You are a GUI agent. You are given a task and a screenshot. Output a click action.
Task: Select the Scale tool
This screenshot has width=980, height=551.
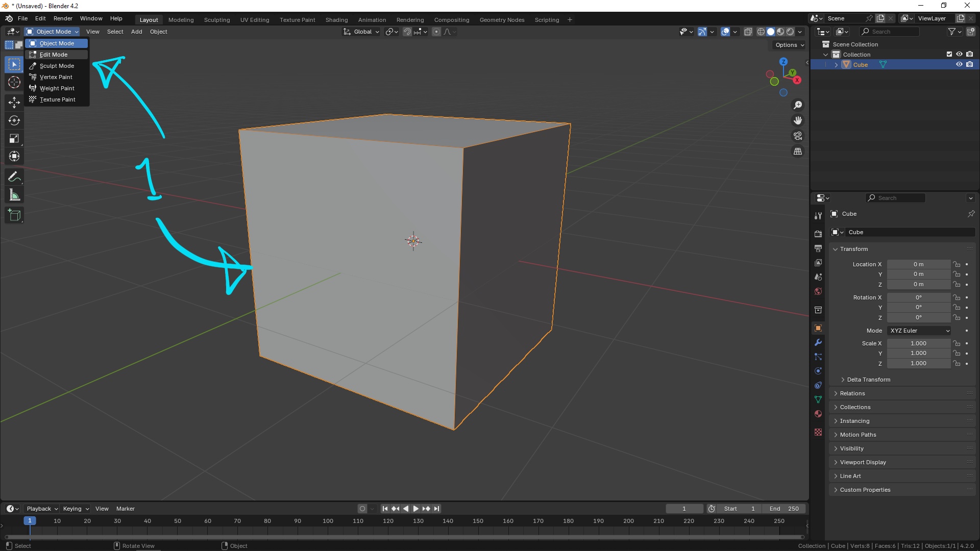coord(14,138)
